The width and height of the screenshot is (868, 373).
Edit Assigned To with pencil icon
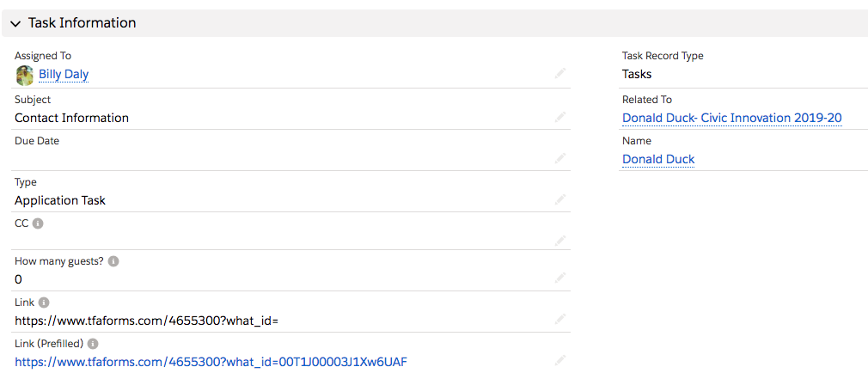[x=560, y=74]
